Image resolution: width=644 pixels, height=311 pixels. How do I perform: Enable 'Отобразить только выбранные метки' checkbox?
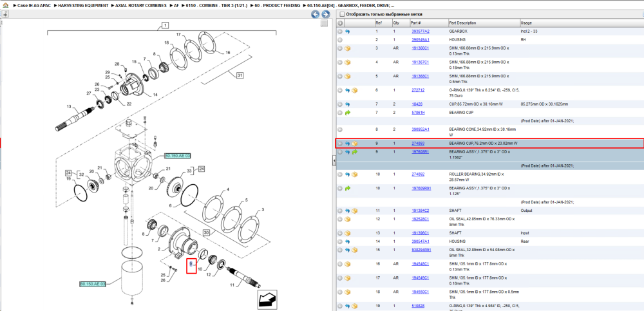tap(342, 14)
